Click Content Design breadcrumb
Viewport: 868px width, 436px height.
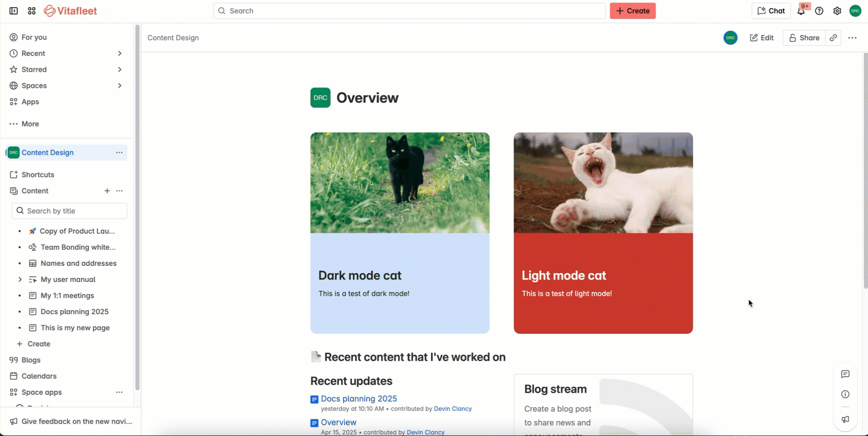click(173, 38)
